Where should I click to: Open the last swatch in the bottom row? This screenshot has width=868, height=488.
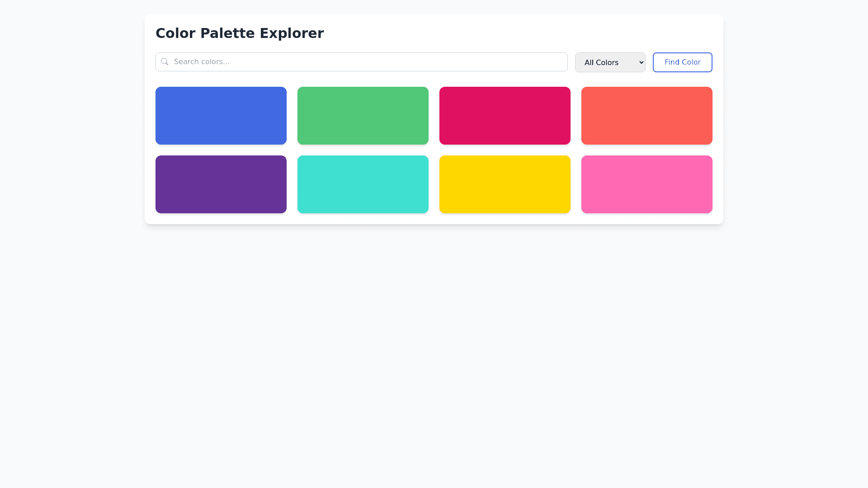click(x=647, y=184)
